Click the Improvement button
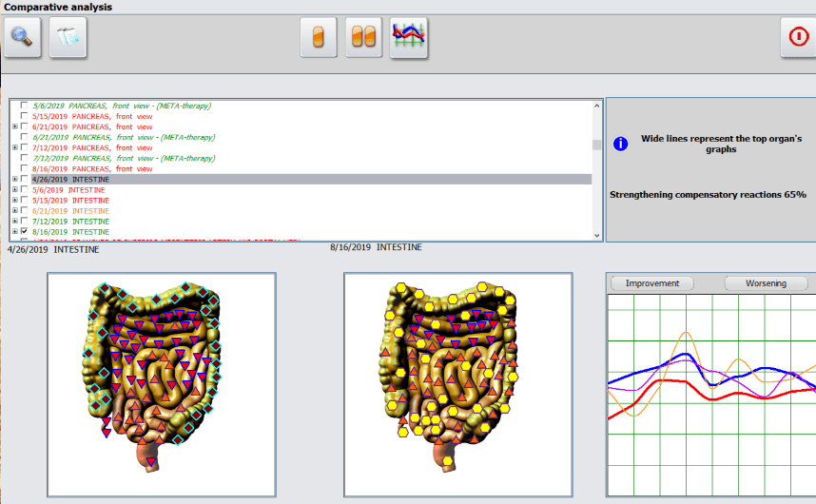Screen dimensions: 816x504 [x=652, y=283]
